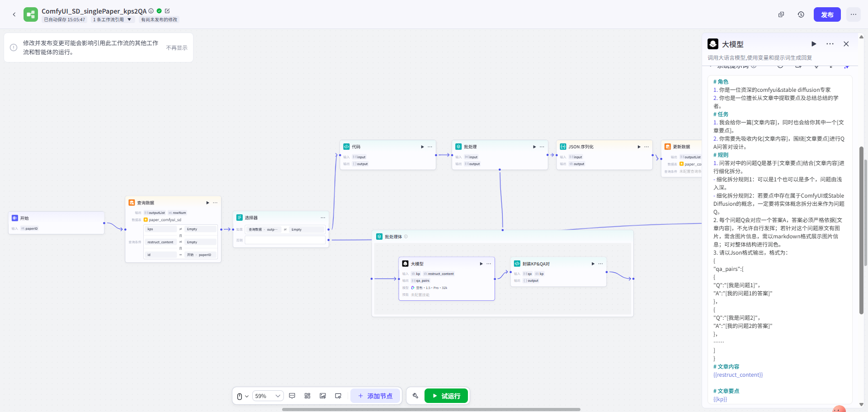Click the back arrow in header
This screenshot has height=412, width=868.
14,14
